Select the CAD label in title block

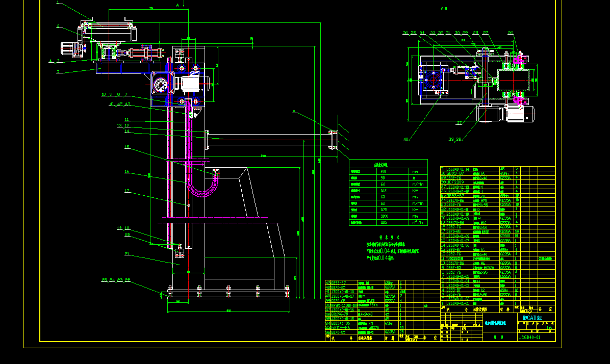[532, 318]
